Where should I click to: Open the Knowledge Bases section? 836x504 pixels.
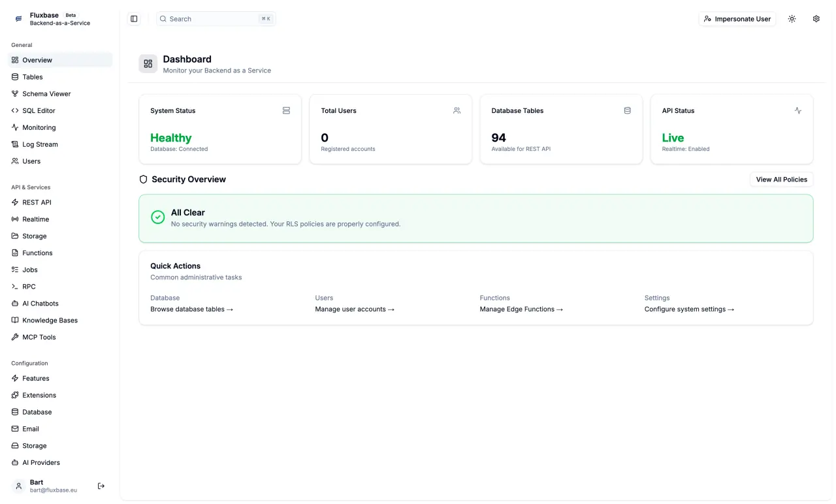[49, 320]
